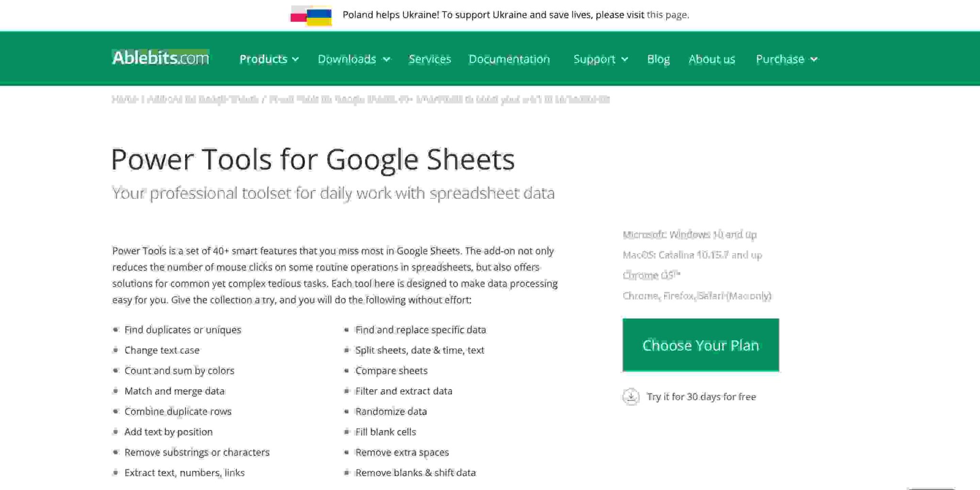Click 'Fill blank cells' list item
The image size is (980, 490).
pos(386,432)
